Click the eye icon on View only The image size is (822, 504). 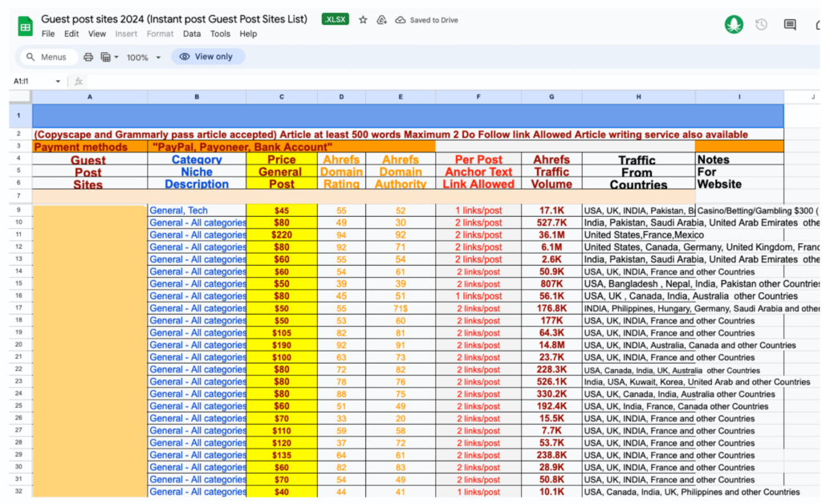pyautogui.click(x=185, y=57)
